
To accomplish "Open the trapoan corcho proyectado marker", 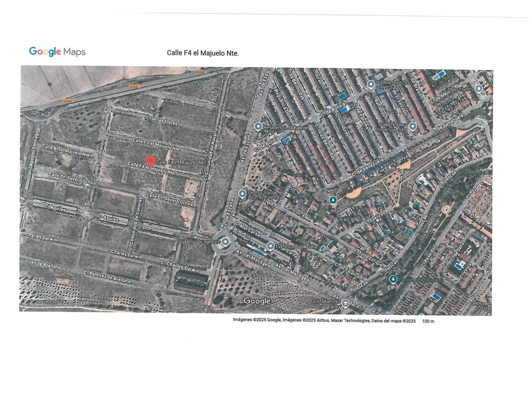I will tap(371, 84).
